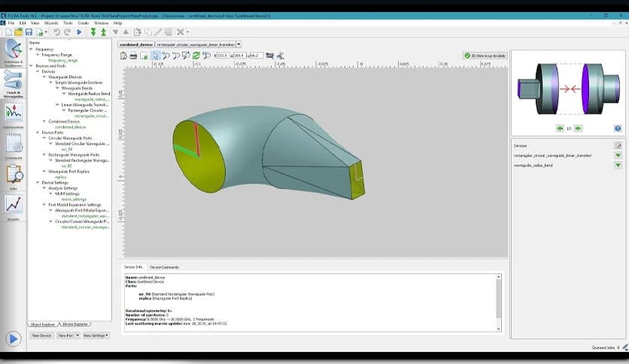629x364 pixels.
Task: Select frequency_range item in the tree
Action: point(62,60)
